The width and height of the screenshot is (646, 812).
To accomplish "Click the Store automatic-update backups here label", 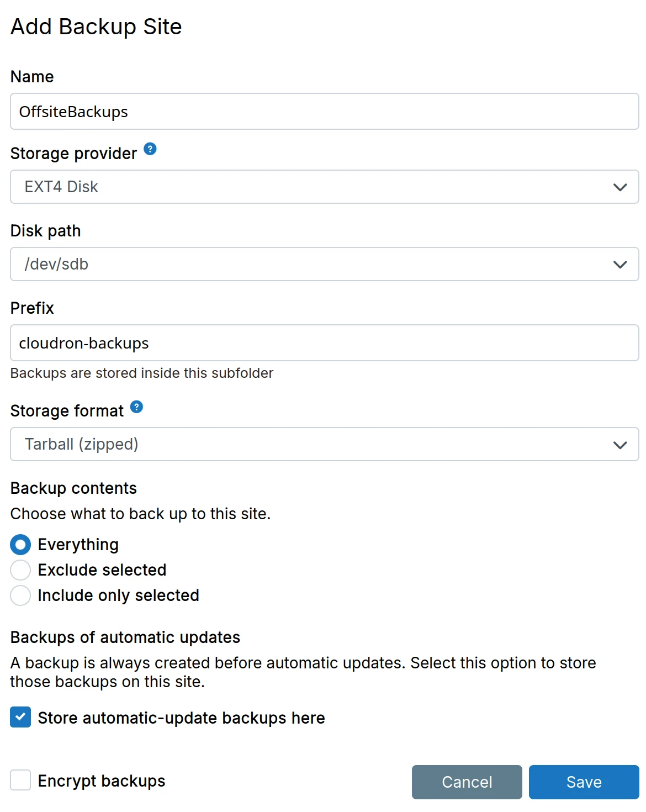I will [181, 718].
